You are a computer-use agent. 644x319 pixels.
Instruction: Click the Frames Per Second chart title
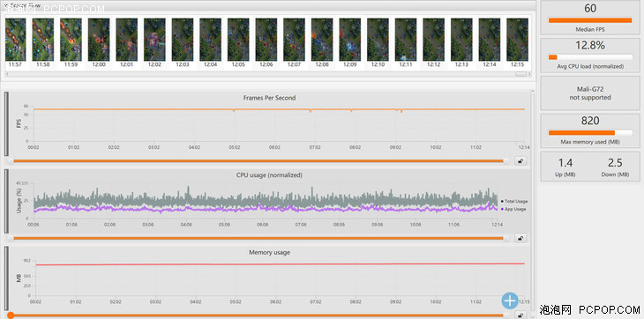(269, 98)
